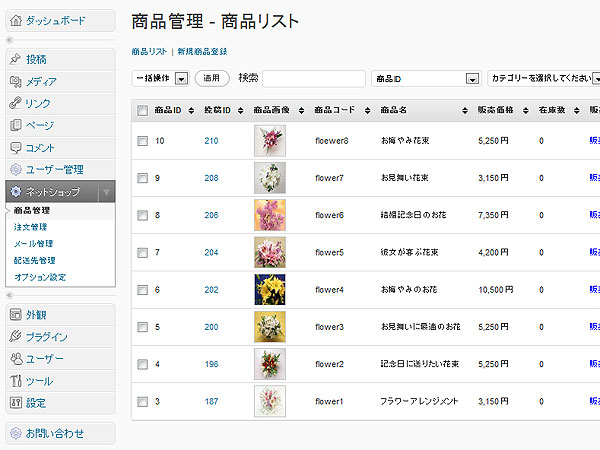
Task: Sort by 商品ID column arrows
Action: point(191,111)
